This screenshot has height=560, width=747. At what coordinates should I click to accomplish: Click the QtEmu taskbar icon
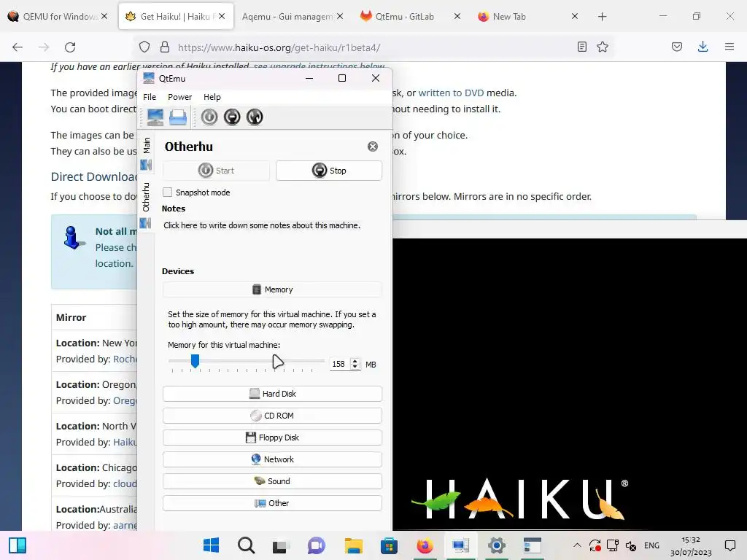460,545
